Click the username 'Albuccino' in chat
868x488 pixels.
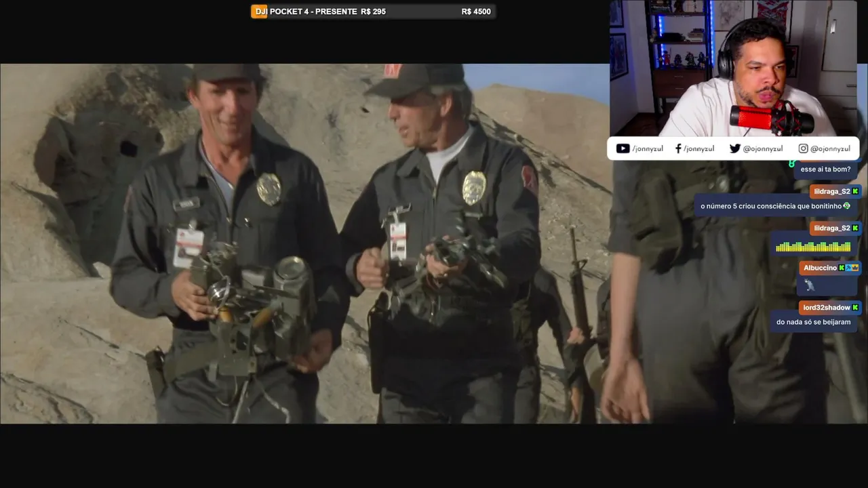click(820, 268)
